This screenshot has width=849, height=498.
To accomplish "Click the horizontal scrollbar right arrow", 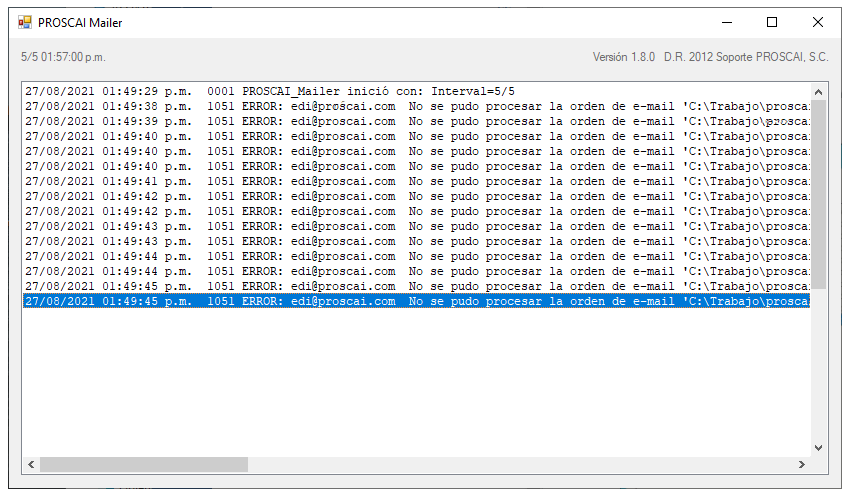I will pos(802,464).
